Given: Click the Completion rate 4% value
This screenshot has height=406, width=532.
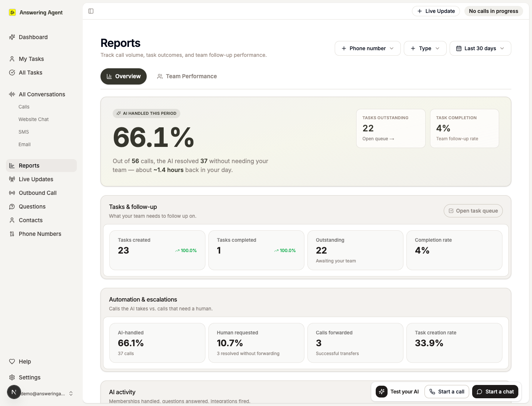Looking at the screenshot, I should (422, 251).
